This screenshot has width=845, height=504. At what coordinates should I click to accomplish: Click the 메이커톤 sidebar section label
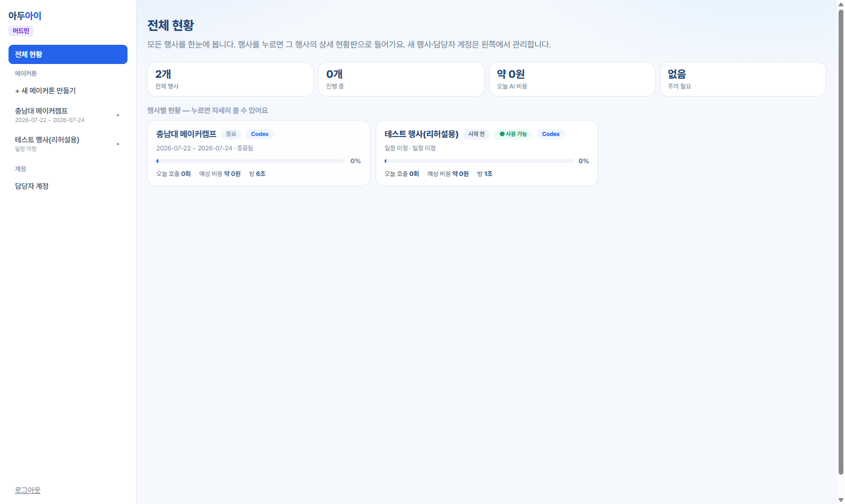point(26,74)
